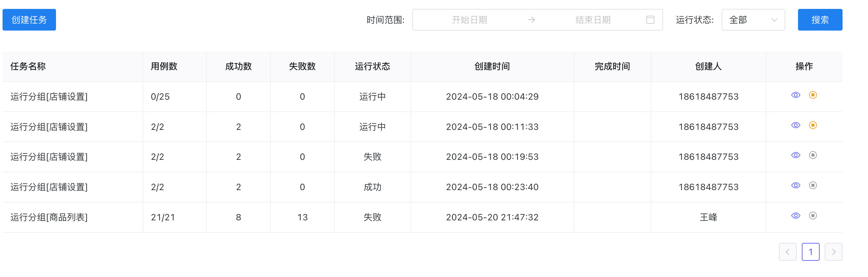Go to previous page arrow
The height and width of the screenshot is (277, 868).
pyautogui.click(x=787, y=252)
